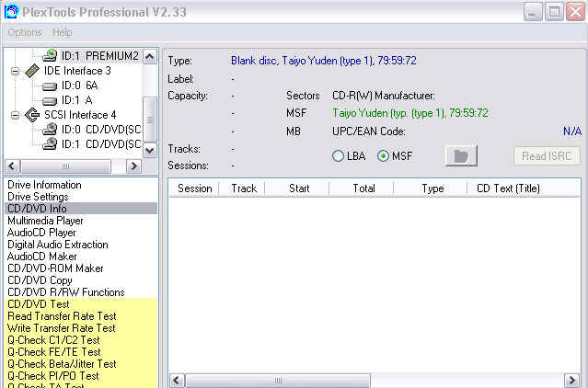Click the SCSI Interface 4 icon
The image size is (588, 388).
(x=32, y=115)
